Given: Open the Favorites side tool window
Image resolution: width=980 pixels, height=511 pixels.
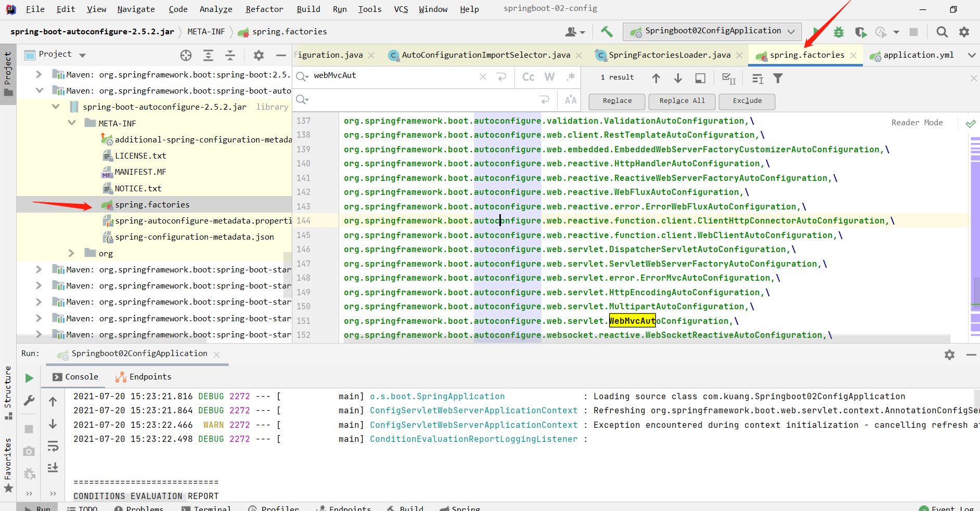Looking at the screenshot, I should tap(8, 465).
